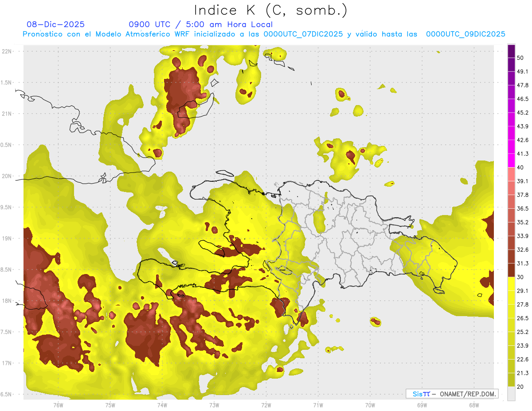Click legend value "29.1"
This screenshot has height=411, width=532.
[x=523, y=291]
